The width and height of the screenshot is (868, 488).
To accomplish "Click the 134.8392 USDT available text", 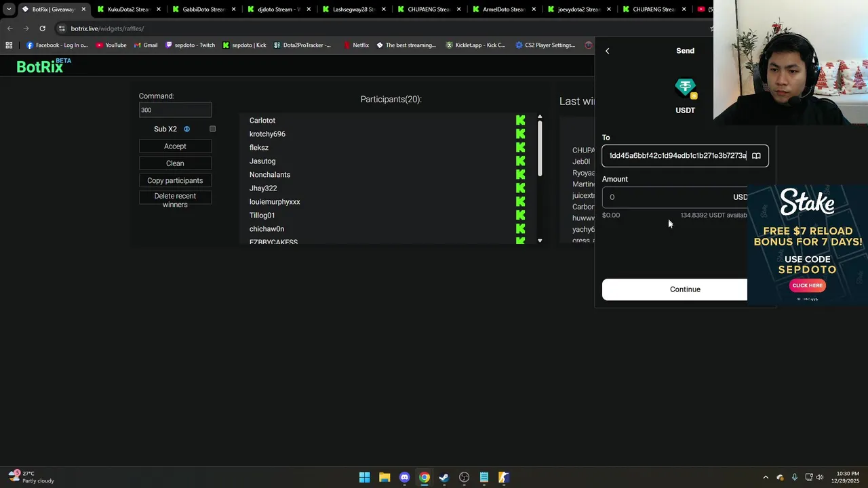I will 713,215.
